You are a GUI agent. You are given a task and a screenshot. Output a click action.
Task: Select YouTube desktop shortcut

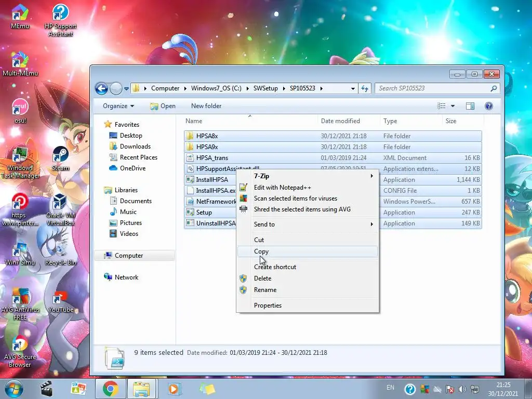(60, 301)
